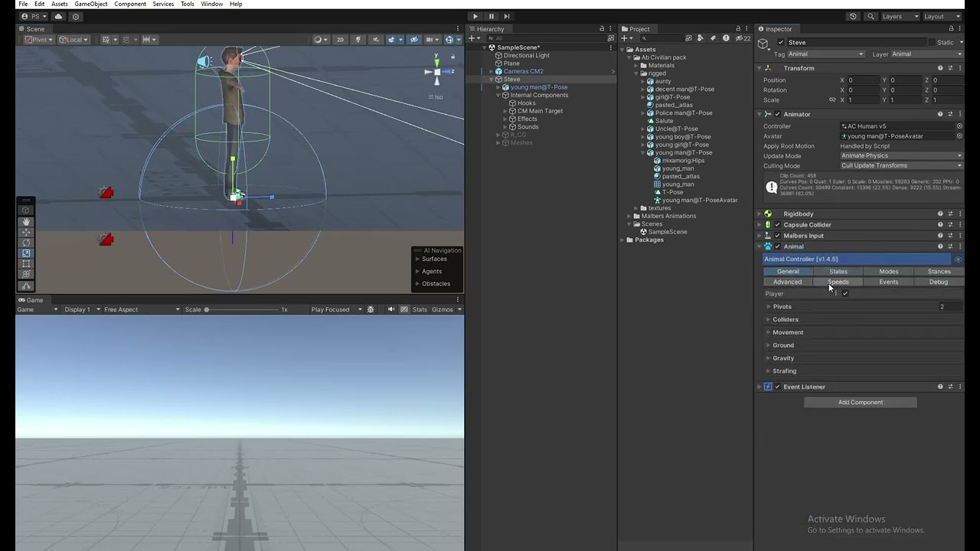Select the Move tool in Scene toolbar
This screenshot has height=551, width=980.
27,232
